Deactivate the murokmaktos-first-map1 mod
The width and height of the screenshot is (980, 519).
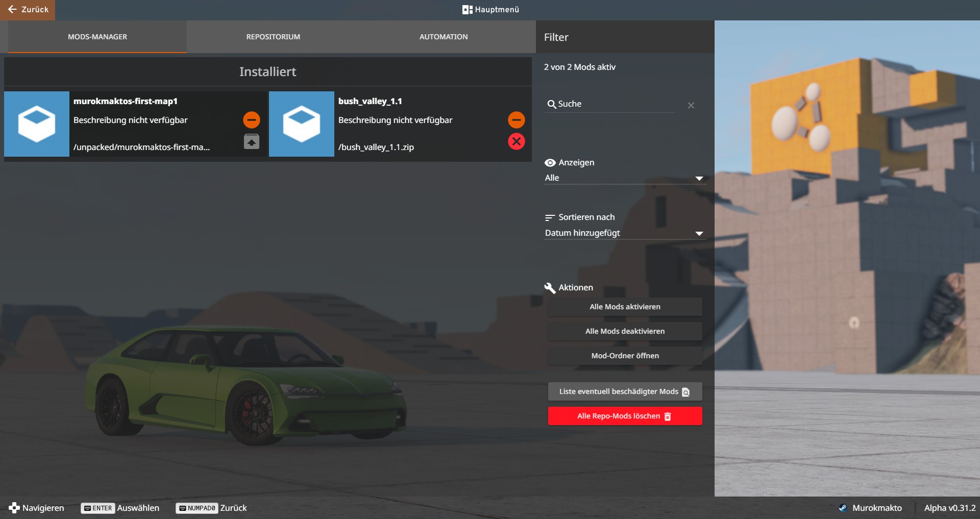coord(251,120)
